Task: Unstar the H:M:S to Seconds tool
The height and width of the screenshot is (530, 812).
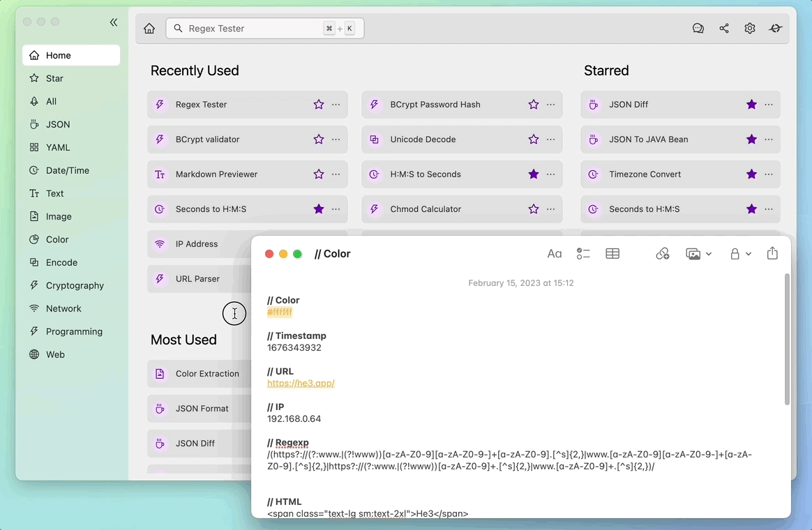Action: 534,174
